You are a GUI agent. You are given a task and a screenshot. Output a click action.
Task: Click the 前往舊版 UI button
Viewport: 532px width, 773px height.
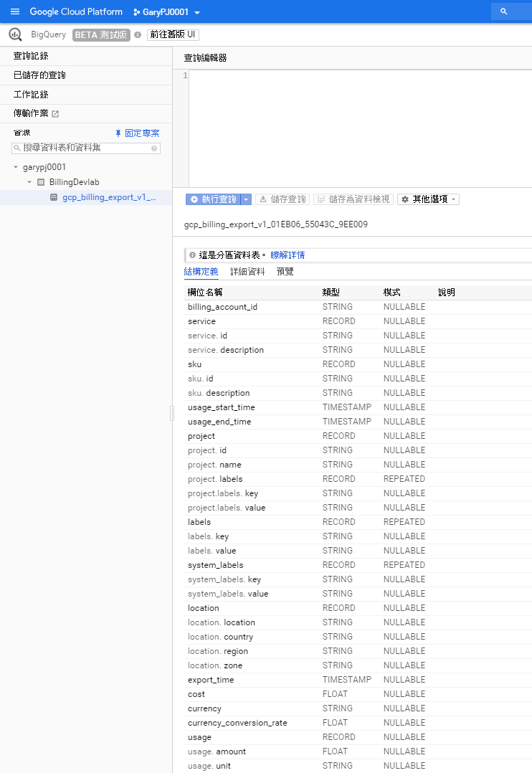coord(173,34)
